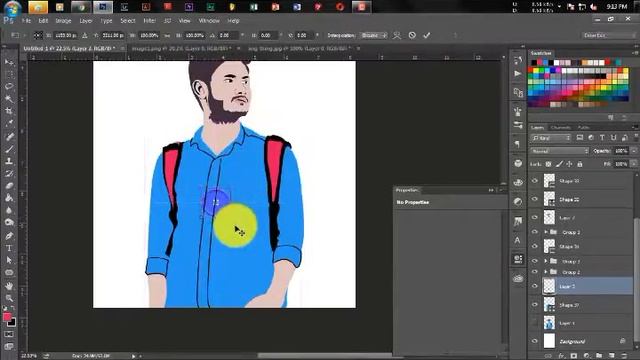Add a layer style with fx
Screen dimensions: 640x360
click(562, 356)
